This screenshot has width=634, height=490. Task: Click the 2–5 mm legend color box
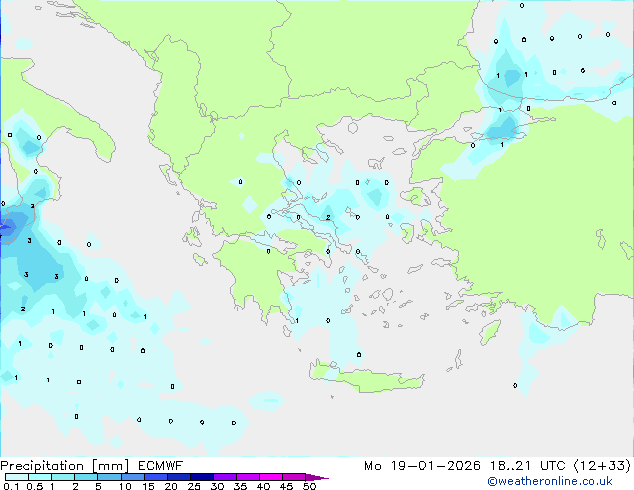[x=86, y=477]
